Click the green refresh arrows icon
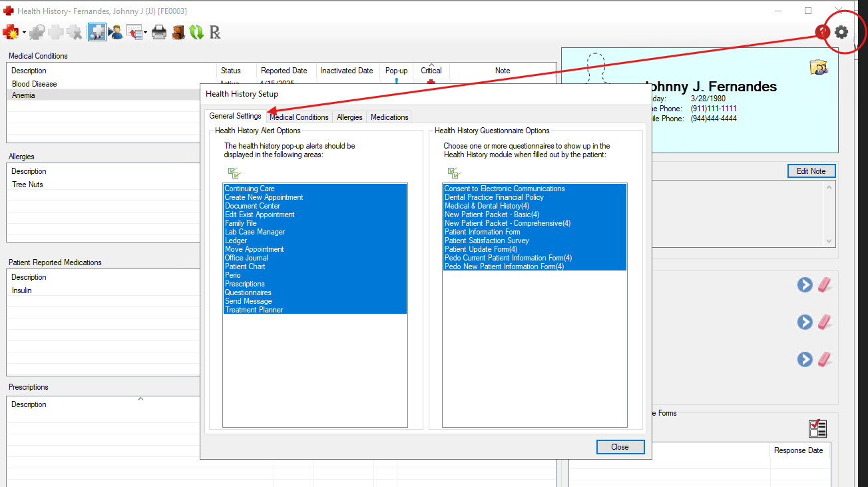Screen dimensions: 868x487 click(196, 31)
